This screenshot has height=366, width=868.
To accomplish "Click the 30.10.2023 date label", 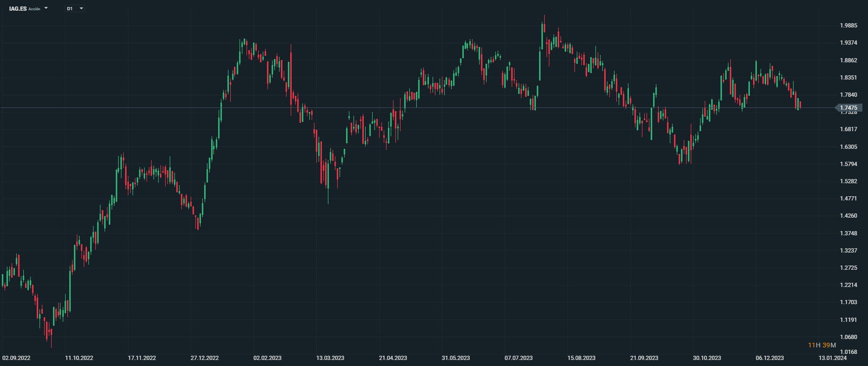I will point(707,358).
